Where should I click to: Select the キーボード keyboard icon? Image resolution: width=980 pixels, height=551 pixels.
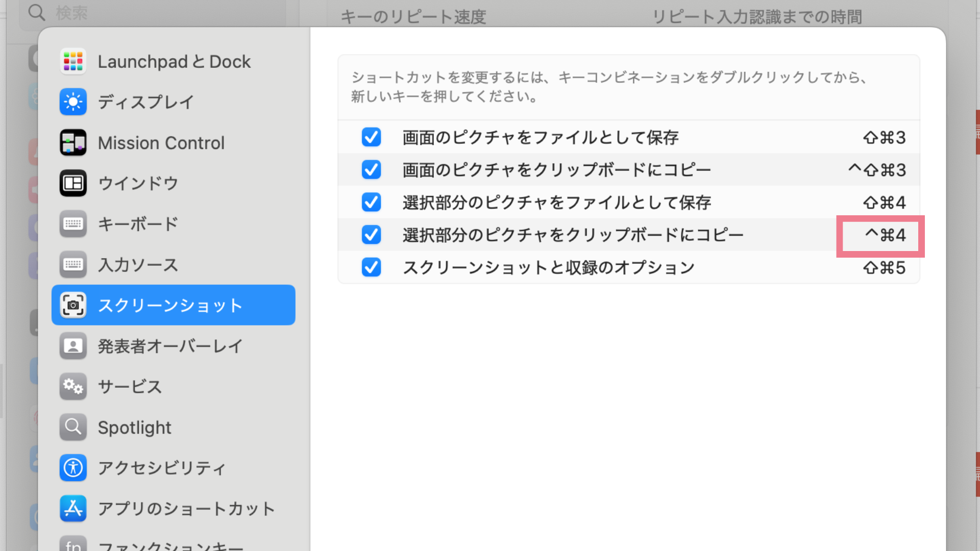pos(73,224)
